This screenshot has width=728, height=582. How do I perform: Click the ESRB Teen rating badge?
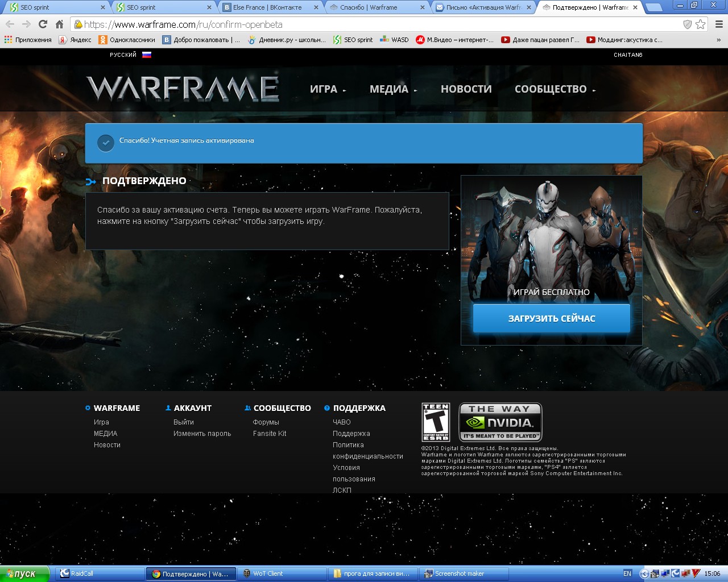pos(436,422)
